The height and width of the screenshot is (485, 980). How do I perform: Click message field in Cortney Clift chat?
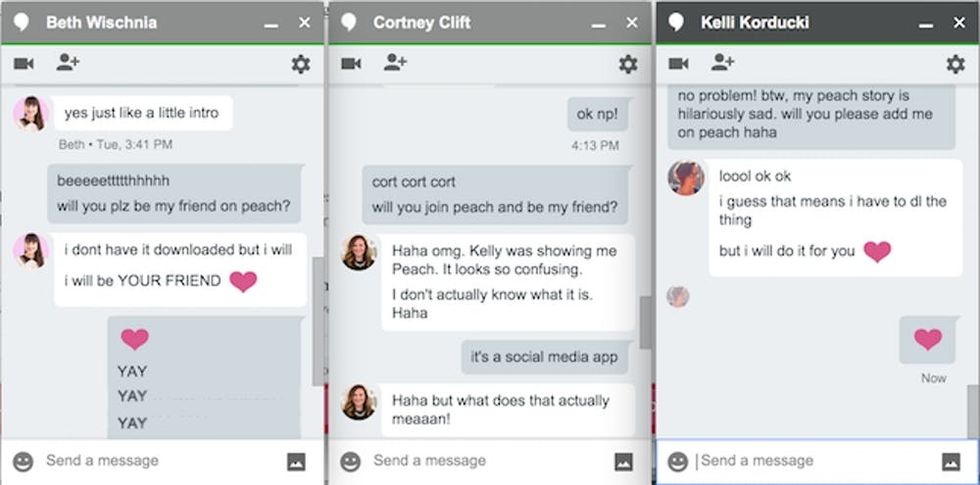tap(480, 461)
